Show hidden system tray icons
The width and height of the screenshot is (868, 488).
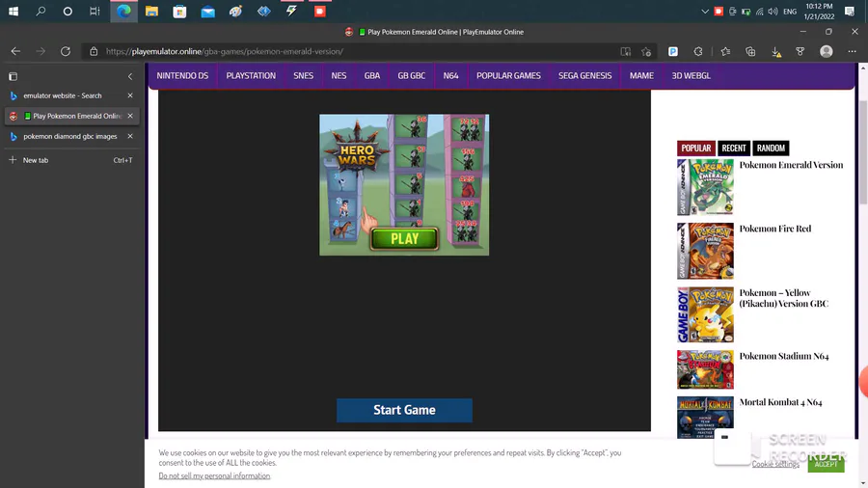tap(705, 11)
